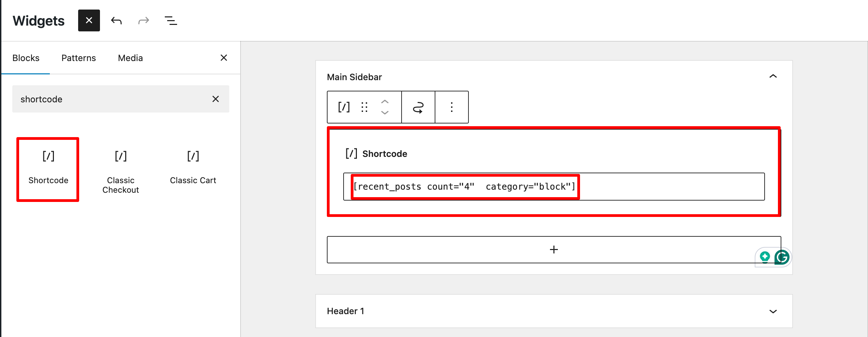The width and height of the screenshot is (868, 337).
Task: Switch to the Patterns tab
Action: coord(78,58)
